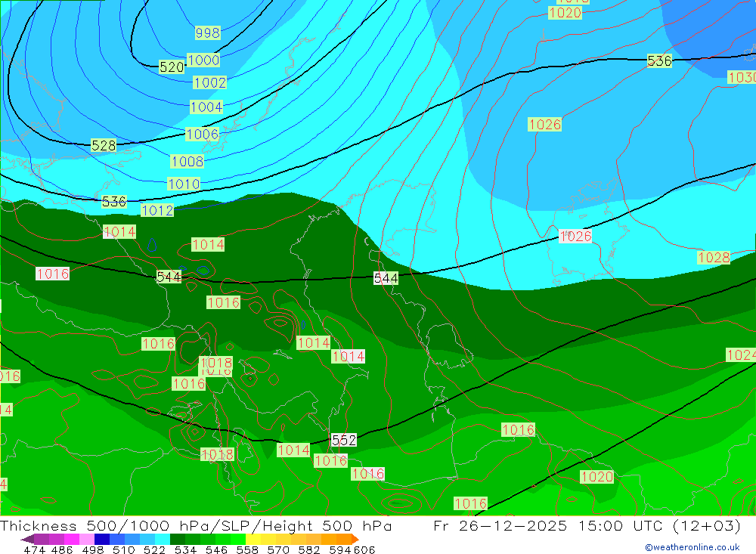Screen dimensions: 756x554
Task: Click the 1024 isobar label at right edge
Action: (x=741, y=355)
